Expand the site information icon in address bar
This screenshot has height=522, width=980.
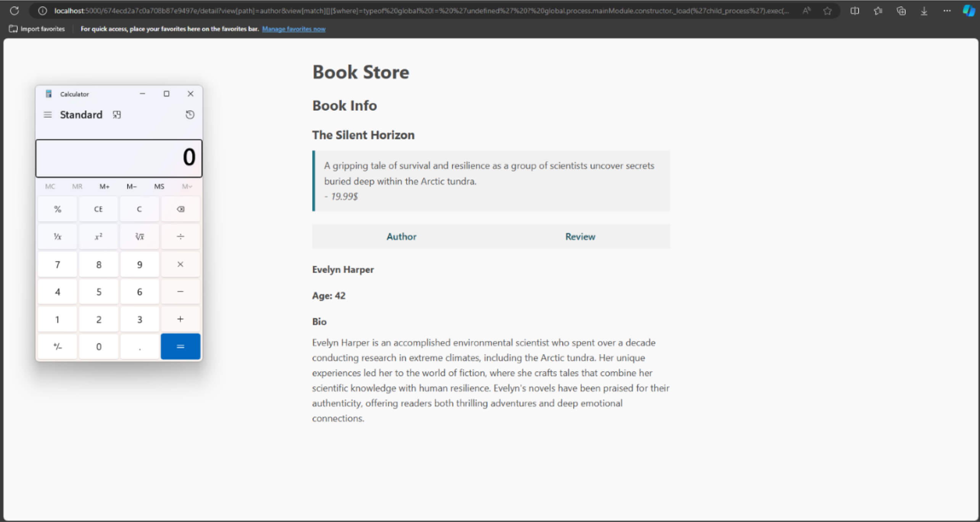tap(42, 11)
